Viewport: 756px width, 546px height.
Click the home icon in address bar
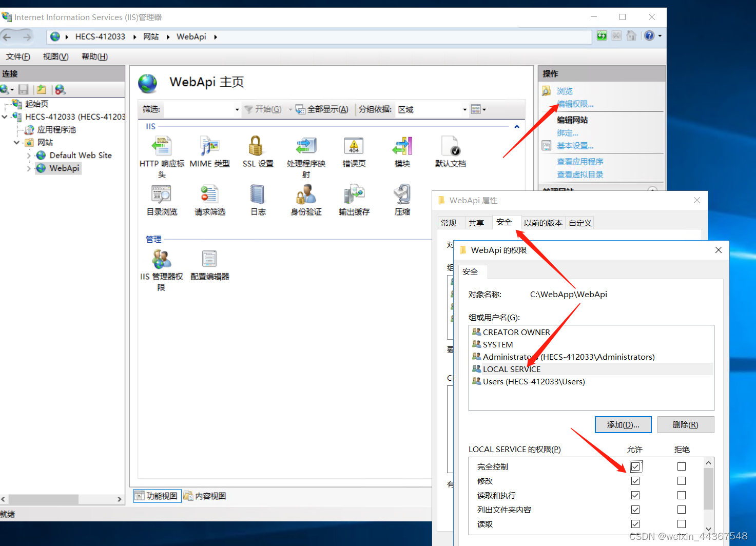[631, 36]
